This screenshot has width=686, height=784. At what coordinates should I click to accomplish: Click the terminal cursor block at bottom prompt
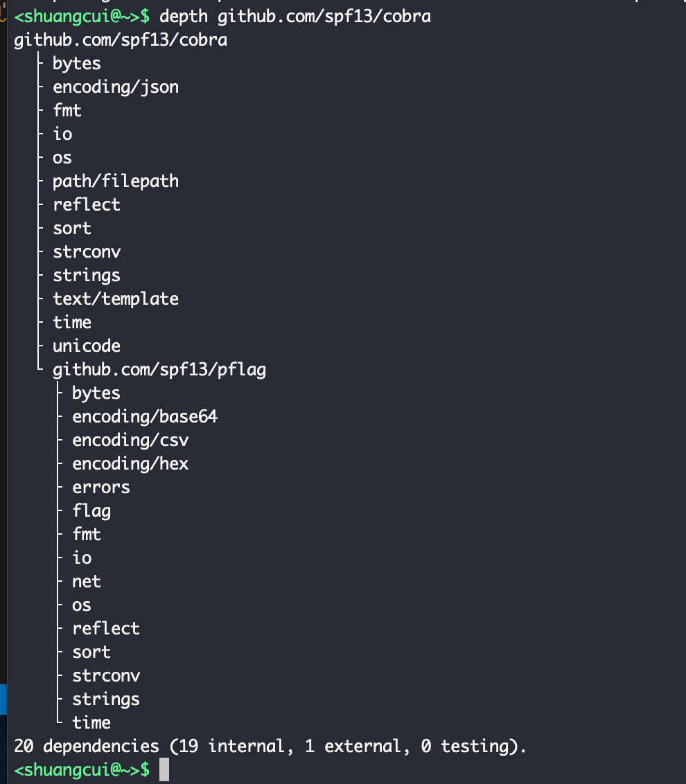click(x=164, y=769)
